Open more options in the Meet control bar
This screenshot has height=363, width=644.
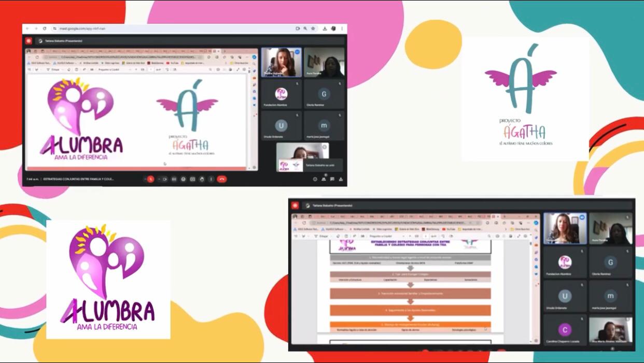click(211, 179)
